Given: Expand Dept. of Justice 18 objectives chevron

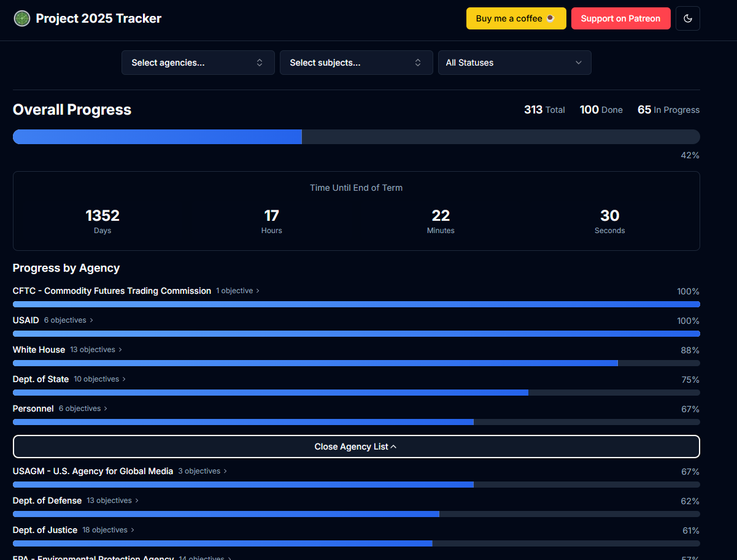Looking at the screenshot, I should pos(133,530).
